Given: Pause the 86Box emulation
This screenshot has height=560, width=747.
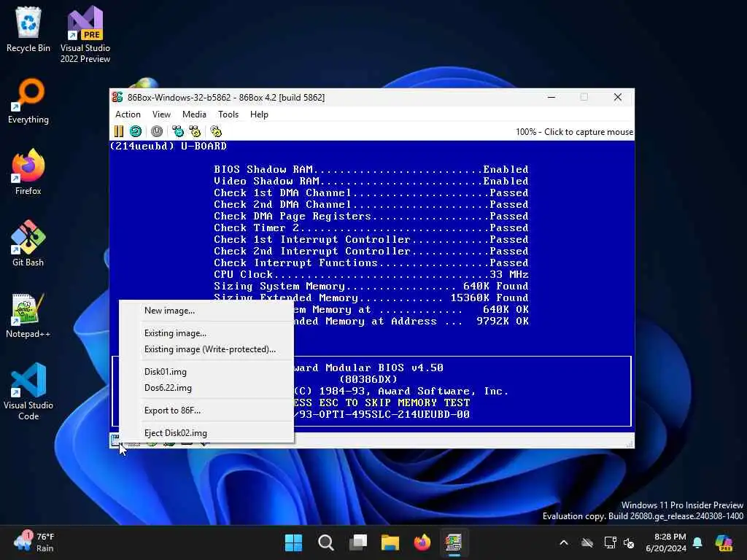Looking at the screenshot, I should [x=119, y=131].
